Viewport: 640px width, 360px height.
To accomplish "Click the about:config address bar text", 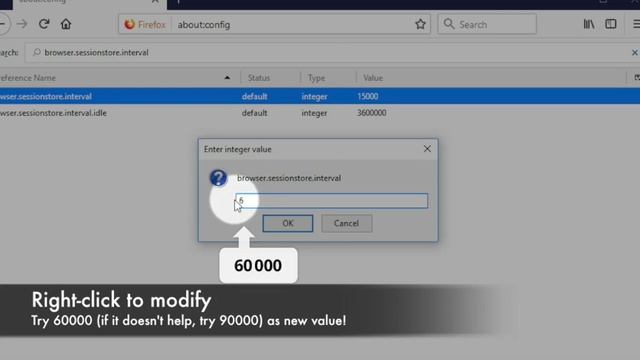I will 204,25.
